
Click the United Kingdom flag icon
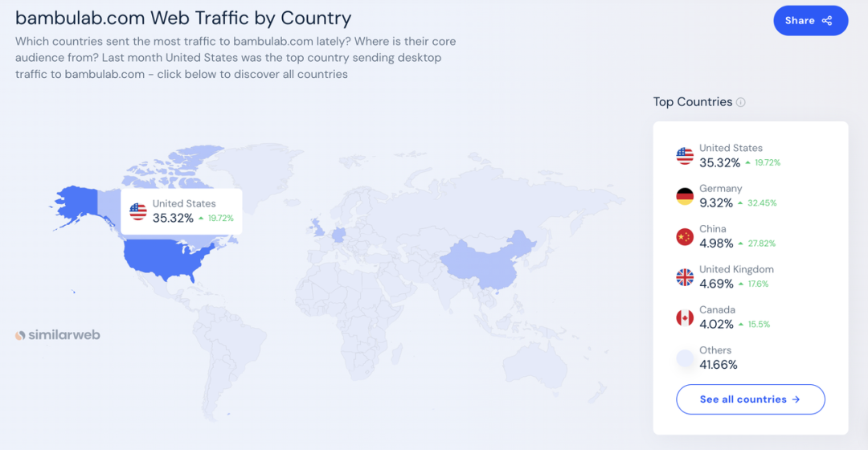tap(685, 277)
